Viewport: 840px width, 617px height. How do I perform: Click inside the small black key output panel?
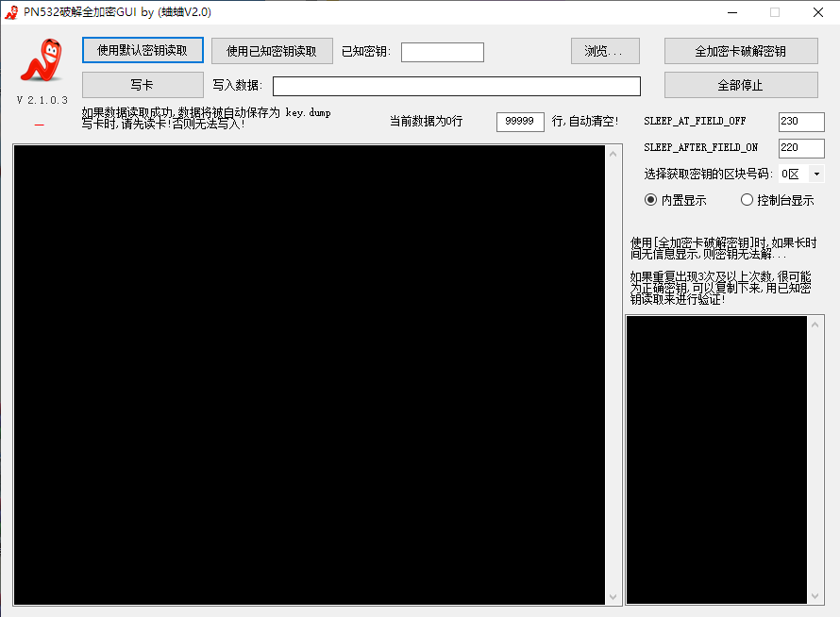716,460
